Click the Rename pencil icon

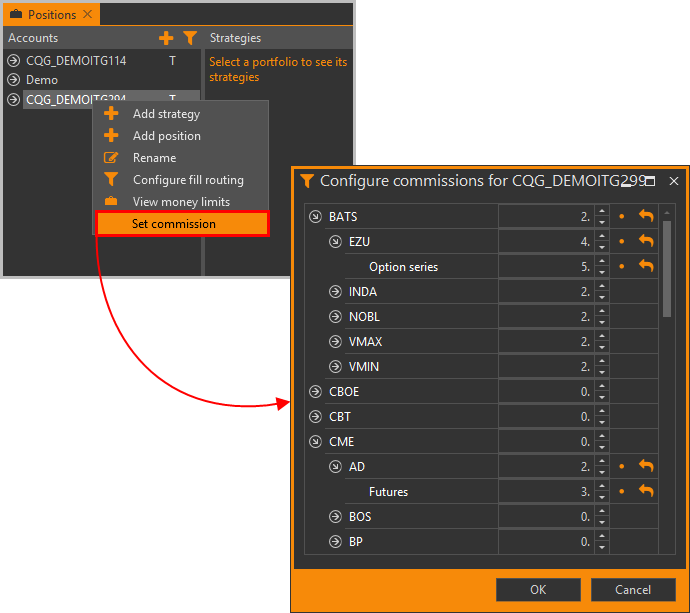coord(111,158)
